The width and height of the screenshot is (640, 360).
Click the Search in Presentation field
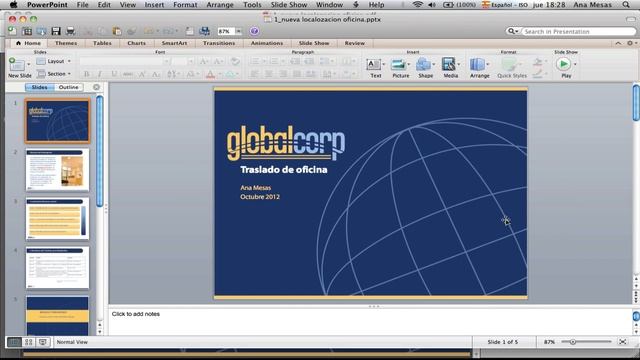[x=578, y=31]
